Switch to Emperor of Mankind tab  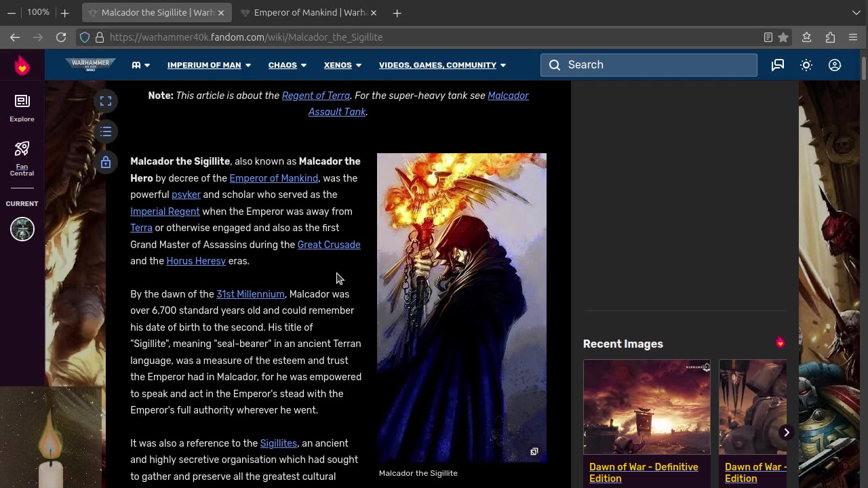311,13
